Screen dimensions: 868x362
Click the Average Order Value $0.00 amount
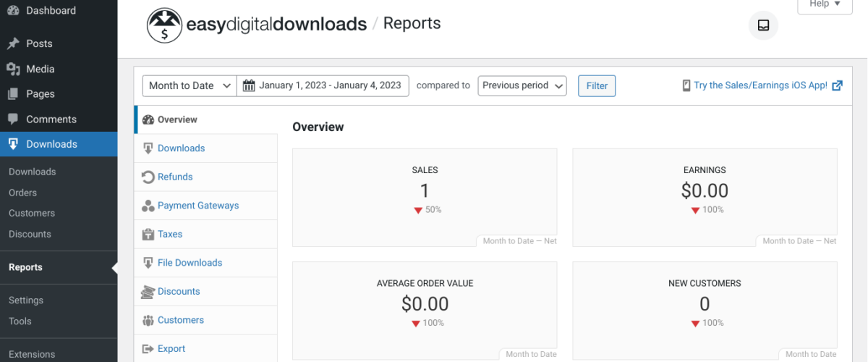(x=425, y=303)
